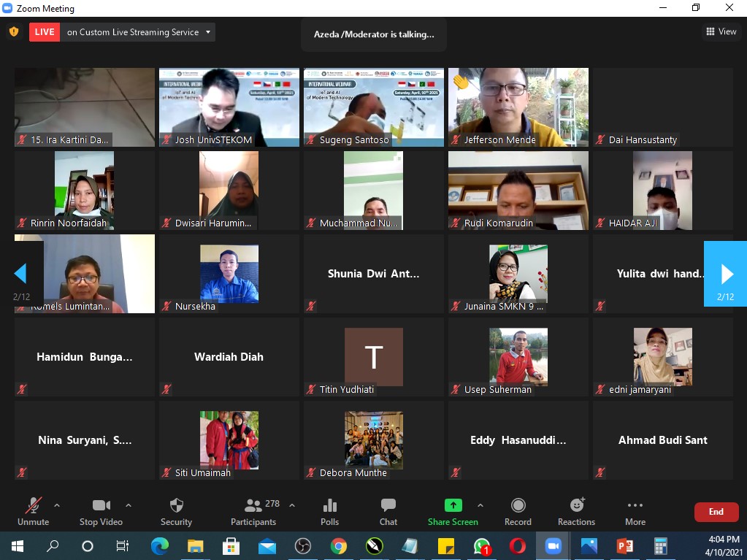Click muted mic icon on Nina Suryani tile
The height and width of the screenshot is (560, 747).
coord(22,473)
